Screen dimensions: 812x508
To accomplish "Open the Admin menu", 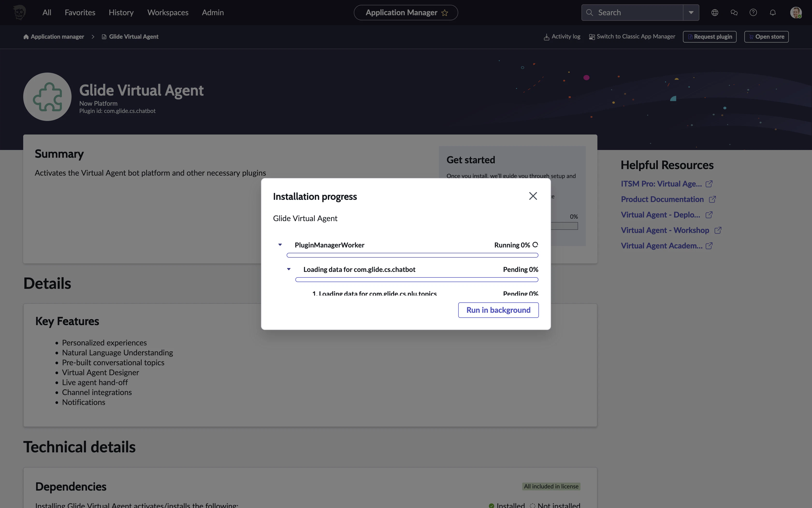I will 213,13.
